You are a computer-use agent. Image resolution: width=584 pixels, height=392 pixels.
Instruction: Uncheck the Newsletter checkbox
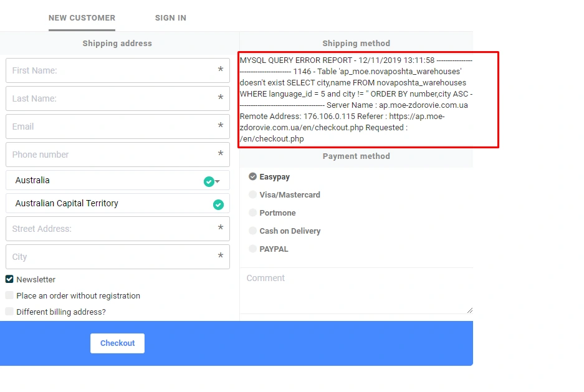[9, 279]
